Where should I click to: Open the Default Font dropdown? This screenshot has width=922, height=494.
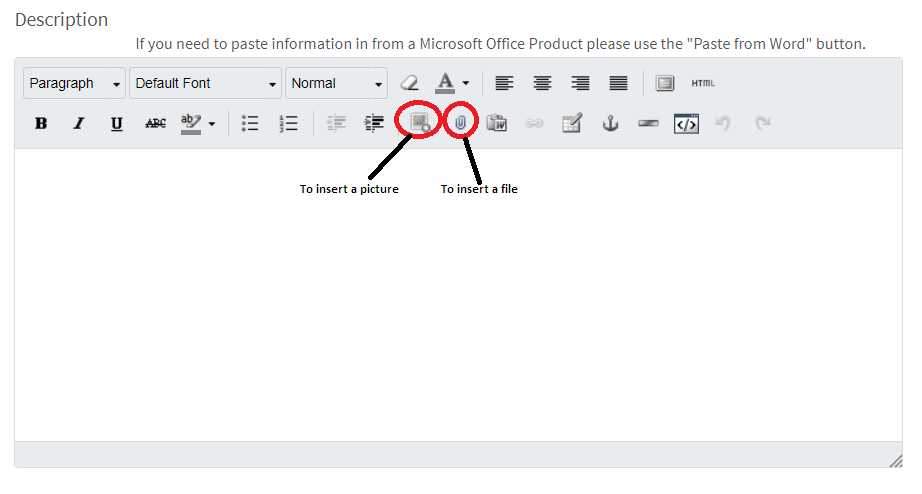pos(205,83)
